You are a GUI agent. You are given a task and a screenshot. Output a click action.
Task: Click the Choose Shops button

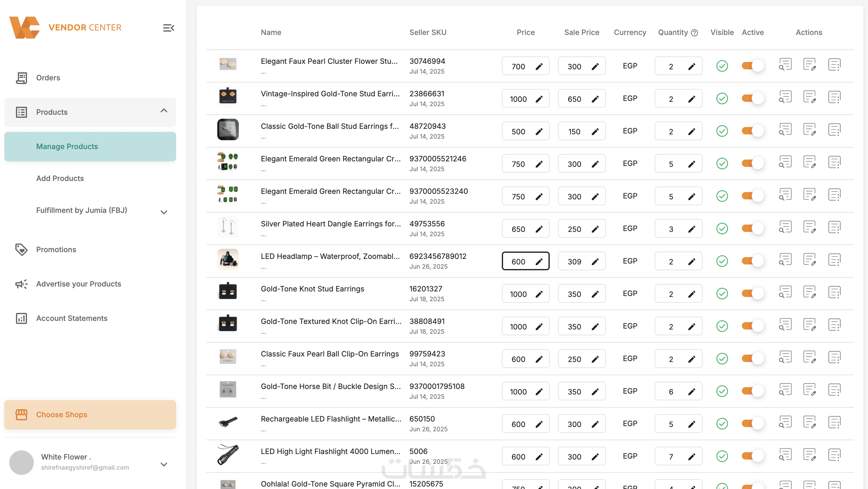pos(90,414)
